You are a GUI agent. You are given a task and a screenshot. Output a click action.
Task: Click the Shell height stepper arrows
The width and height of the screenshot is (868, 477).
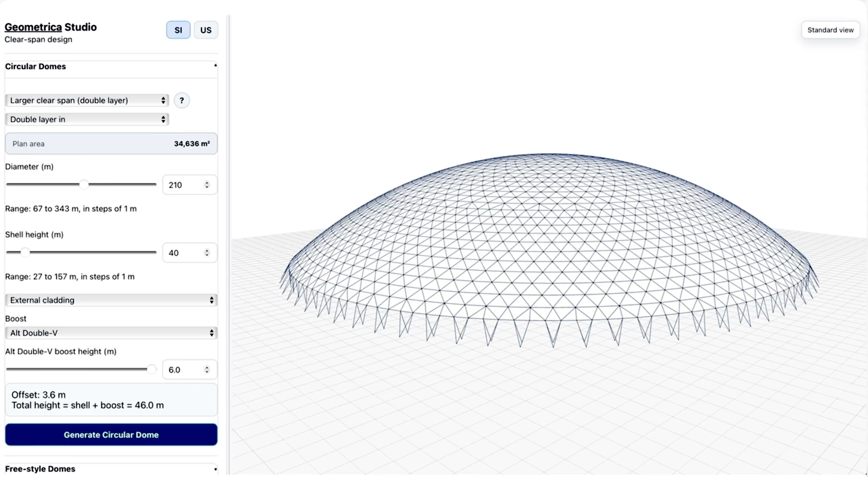[207, 253]
